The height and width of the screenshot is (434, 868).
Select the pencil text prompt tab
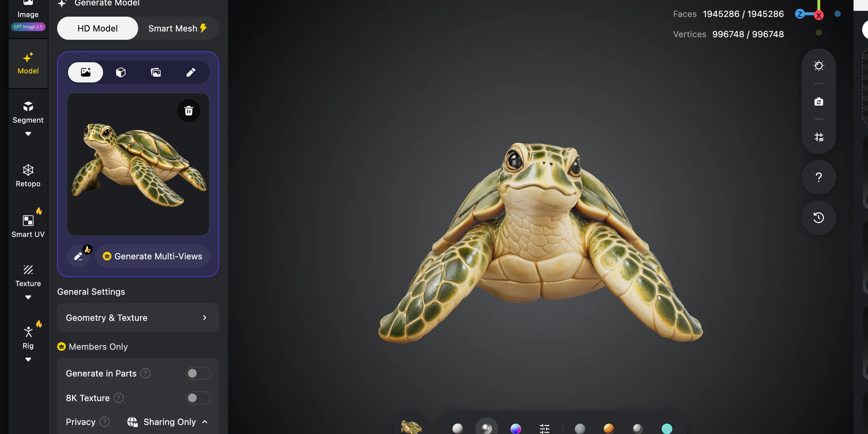[x=191, y=72]
